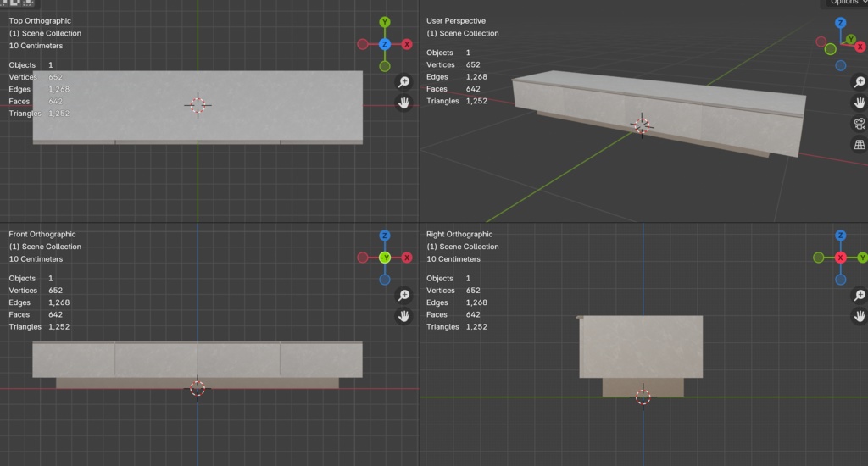Click negative Y circle in Right Orthographic gizmo
Viewport: 868px width, 466px height.
pyautogui.click(x=819, y=258)
